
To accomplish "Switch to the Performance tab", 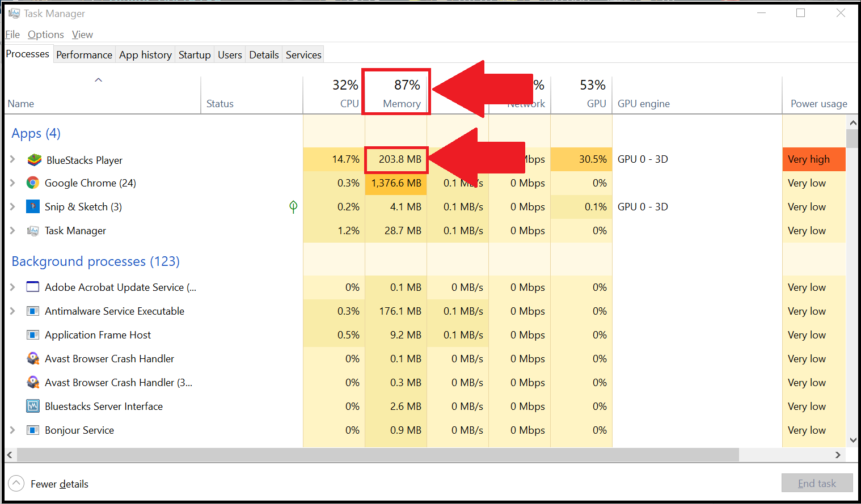I will (84, 54).
